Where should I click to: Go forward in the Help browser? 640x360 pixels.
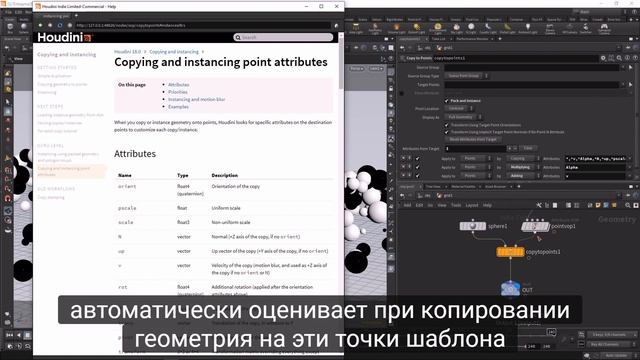point(50,25)
